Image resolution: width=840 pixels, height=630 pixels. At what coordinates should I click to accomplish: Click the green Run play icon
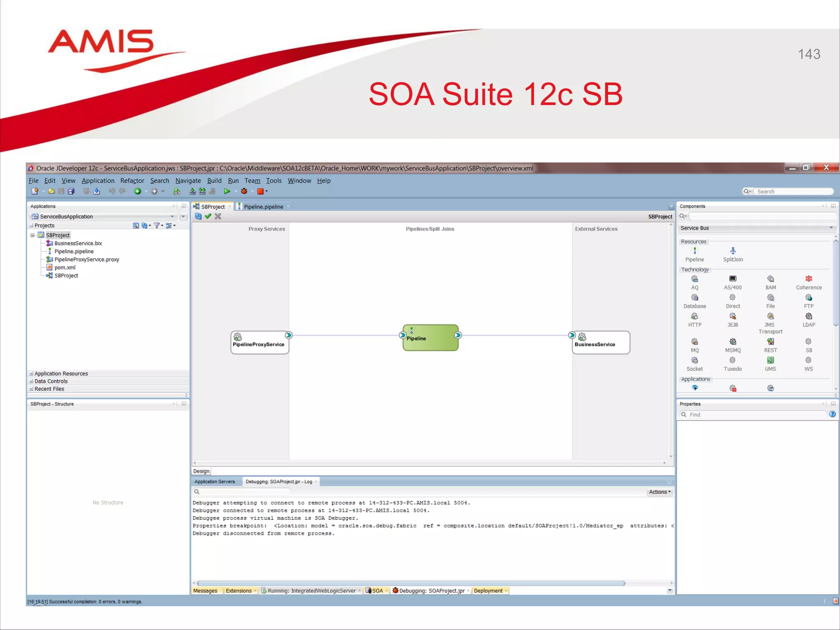[x=227, y=191]
